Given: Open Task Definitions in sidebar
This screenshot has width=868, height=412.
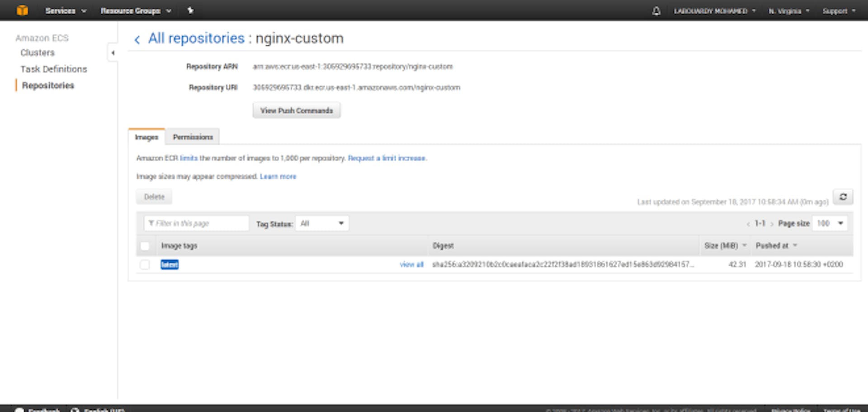Looking at the screenshot, I should click(x=53, y=69).
